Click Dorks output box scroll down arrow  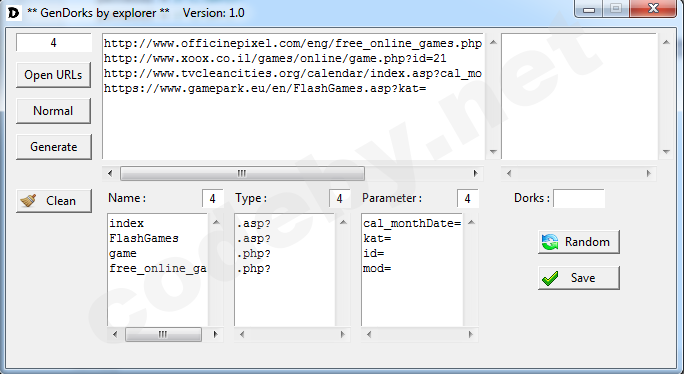click(x=666, y=151)
